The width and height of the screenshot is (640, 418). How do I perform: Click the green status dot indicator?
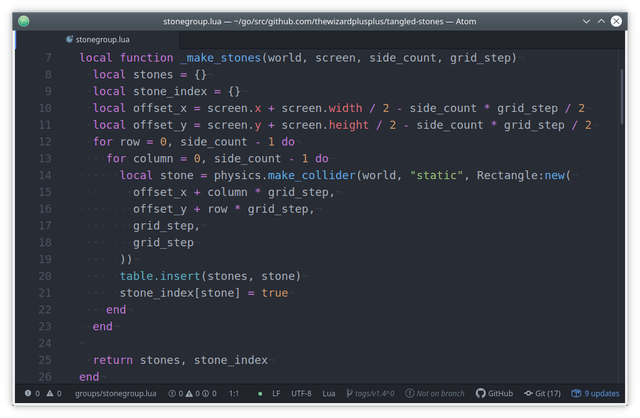(260, 394)
